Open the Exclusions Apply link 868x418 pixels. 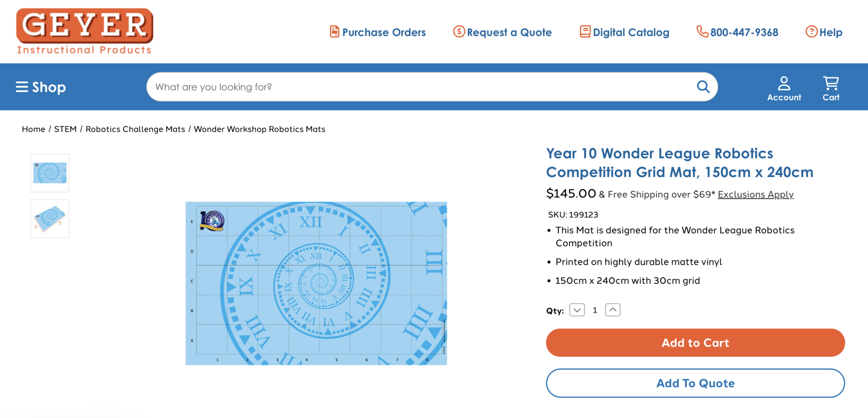pos(755,194)
